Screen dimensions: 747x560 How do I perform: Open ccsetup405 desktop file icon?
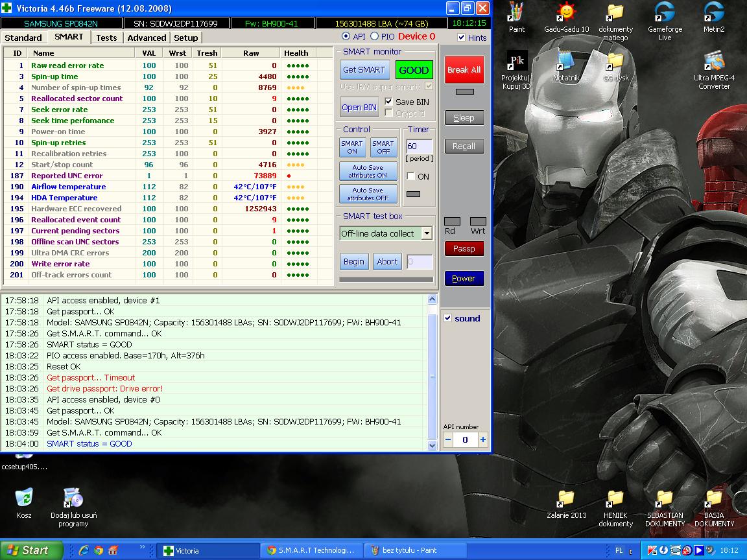coord(24,462)
